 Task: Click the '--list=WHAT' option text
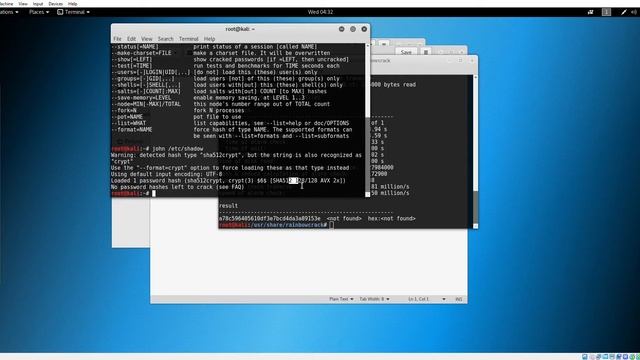tap(128, 123)
